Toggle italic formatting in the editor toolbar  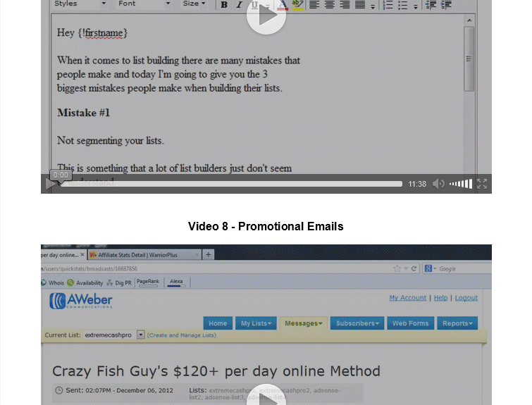pyautogui.click(x=239, y=5)
